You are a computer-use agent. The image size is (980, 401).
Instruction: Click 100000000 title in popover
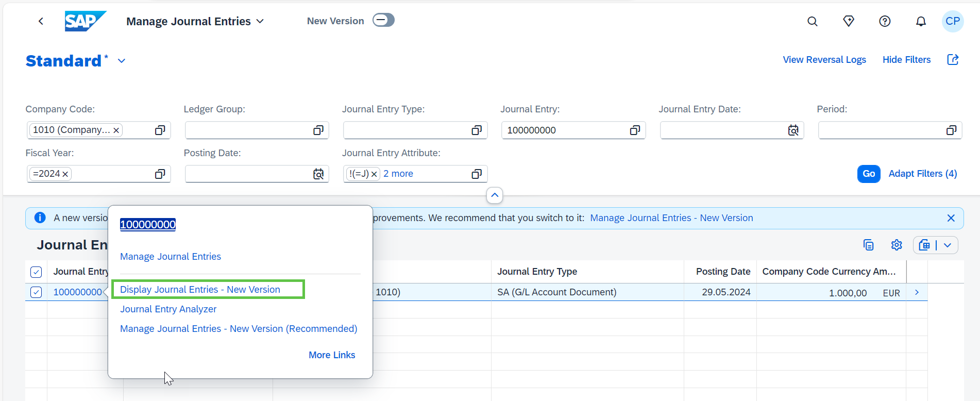[x=148, y=224]
